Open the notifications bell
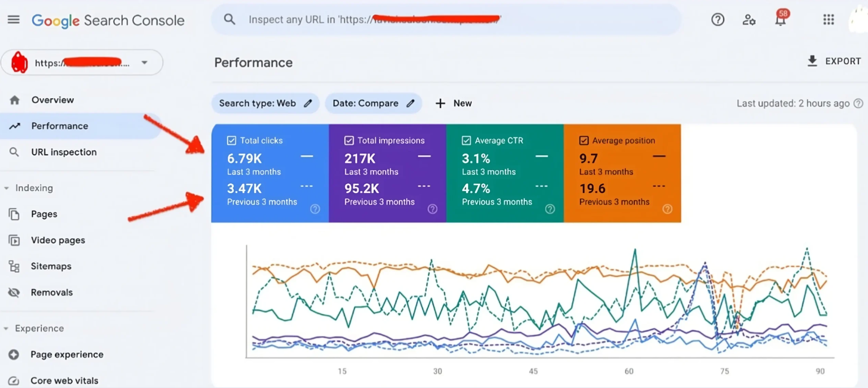 click(780, 19)
